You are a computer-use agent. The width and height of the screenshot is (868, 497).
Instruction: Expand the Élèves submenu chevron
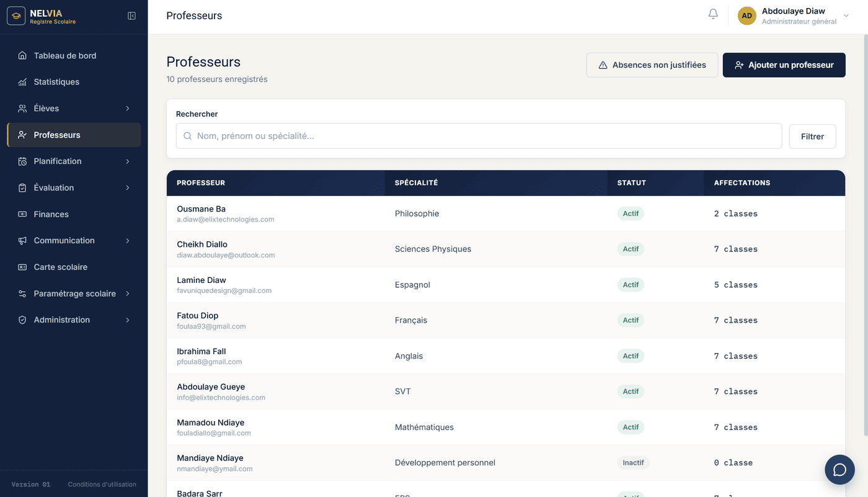[x=128, y=109]
